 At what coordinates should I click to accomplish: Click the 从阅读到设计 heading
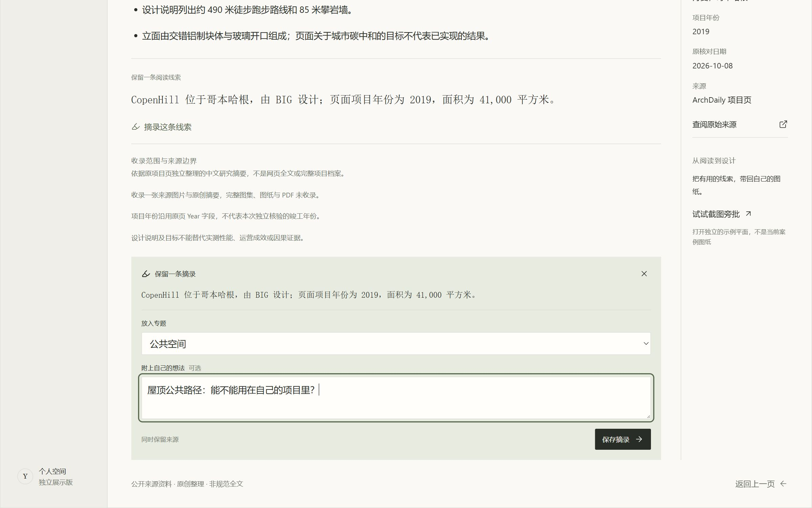point(714,161)
